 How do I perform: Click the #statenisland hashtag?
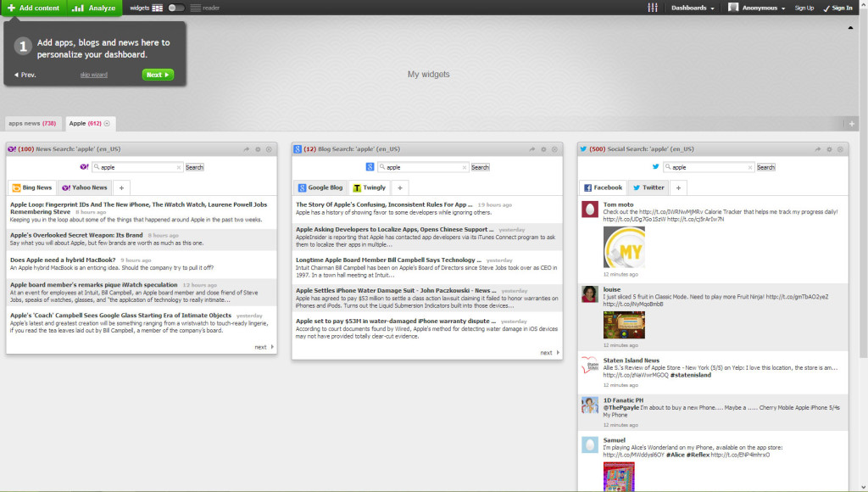click(x=690, y=375)
